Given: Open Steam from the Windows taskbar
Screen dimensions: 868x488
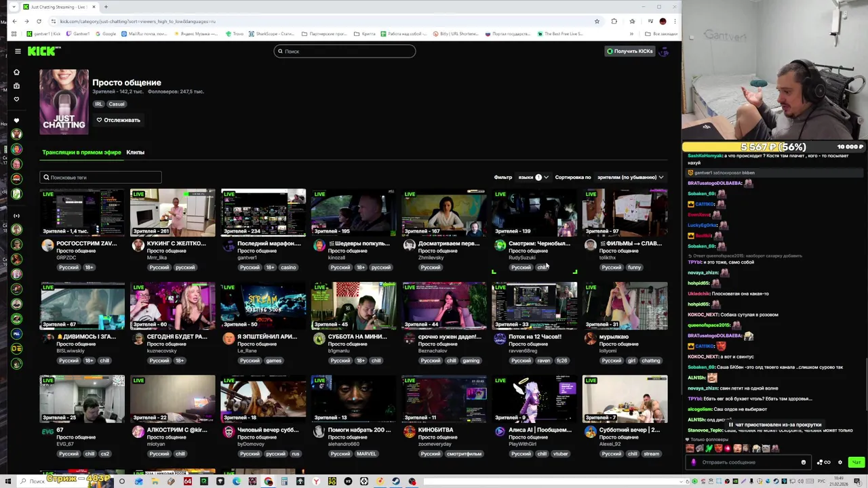Looking at the screenshot, I should tap(396, 481).
